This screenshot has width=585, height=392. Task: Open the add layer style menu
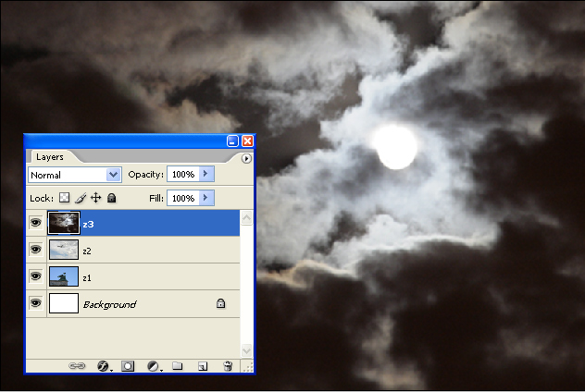coord(104,366)
